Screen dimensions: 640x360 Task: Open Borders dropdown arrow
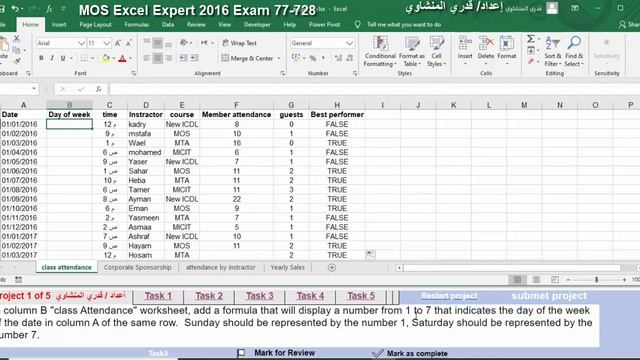[x=93, y=58]
